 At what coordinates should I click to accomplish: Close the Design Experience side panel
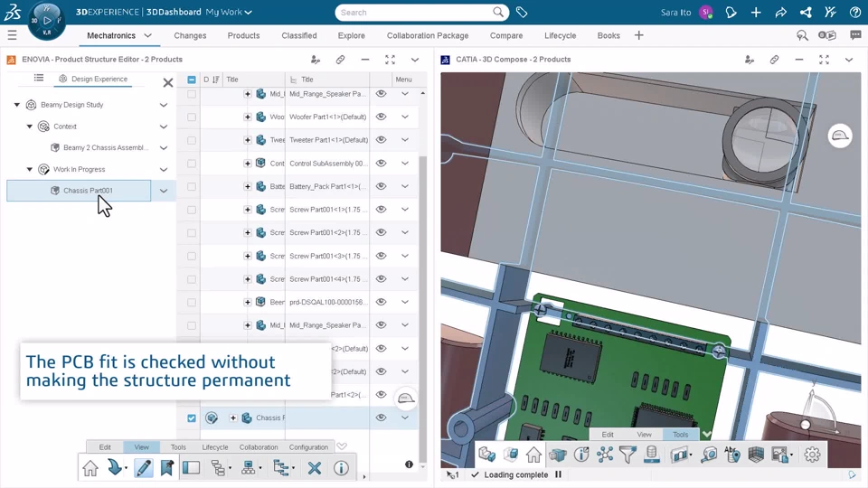[168, 83]
